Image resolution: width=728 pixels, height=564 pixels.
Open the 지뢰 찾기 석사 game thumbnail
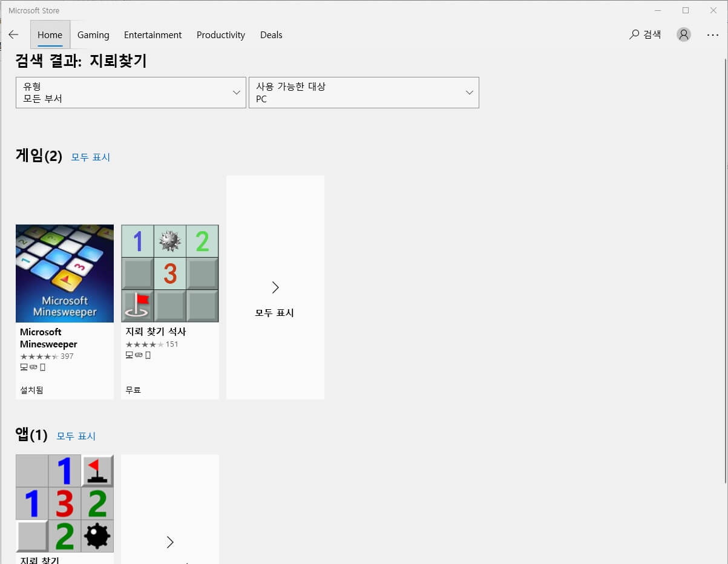click(x=170, y=274)
